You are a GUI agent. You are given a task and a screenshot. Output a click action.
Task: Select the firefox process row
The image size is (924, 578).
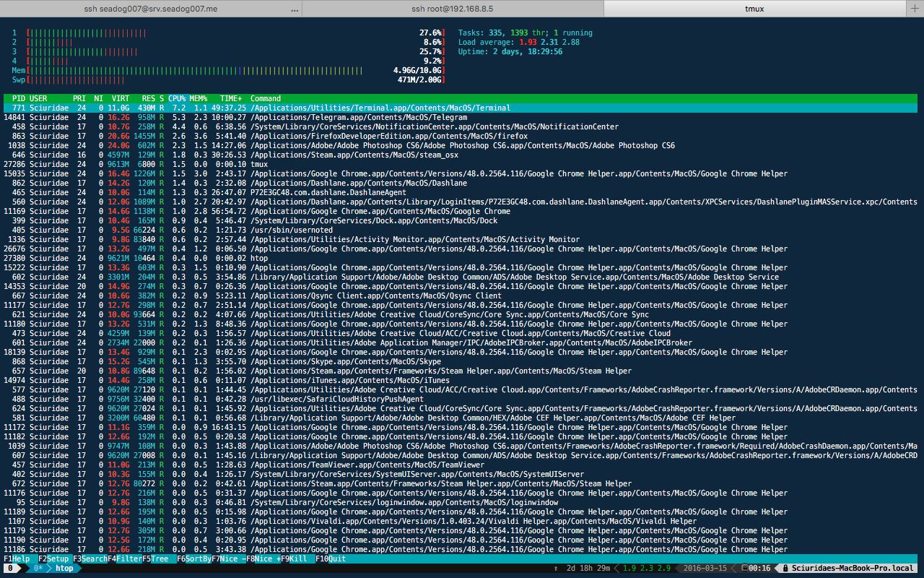click(x=461, y=136)
